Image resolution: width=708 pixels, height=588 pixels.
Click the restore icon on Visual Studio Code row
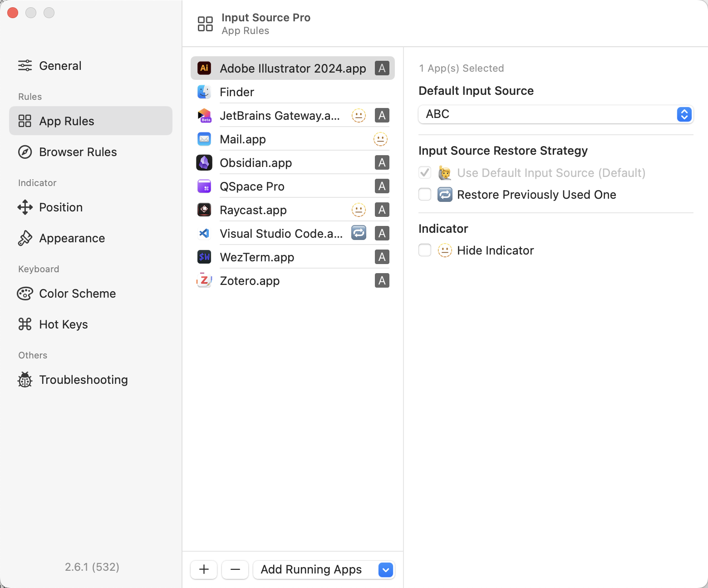[359, 233]
